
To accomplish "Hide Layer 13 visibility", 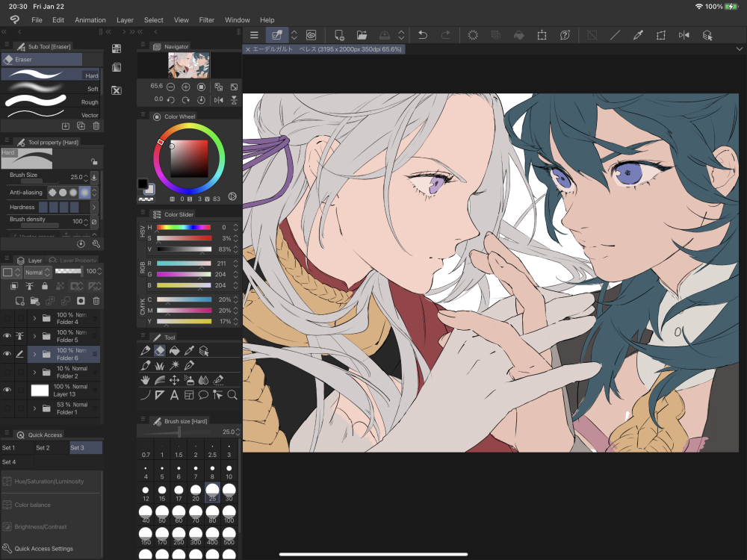I will 7,390.
